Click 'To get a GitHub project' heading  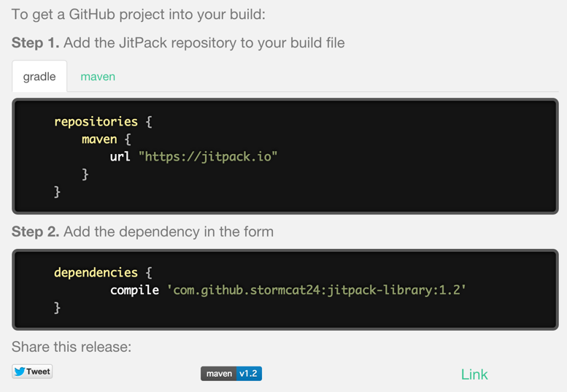pyautogui.click(x=139, y=15)
